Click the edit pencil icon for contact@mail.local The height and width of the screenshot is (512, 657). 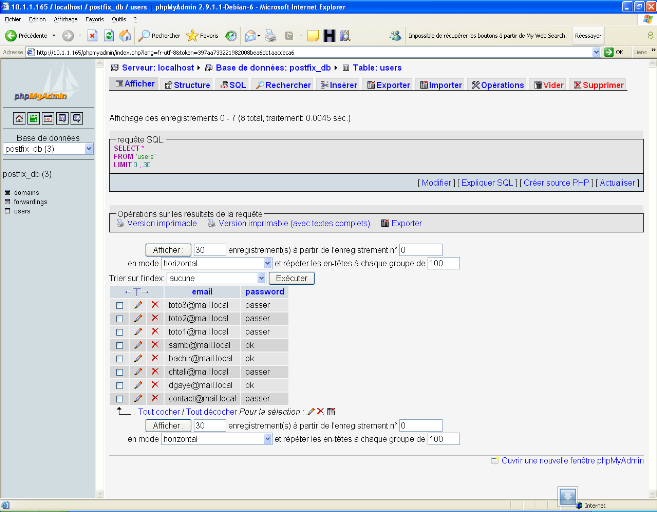tap(138, 399)
